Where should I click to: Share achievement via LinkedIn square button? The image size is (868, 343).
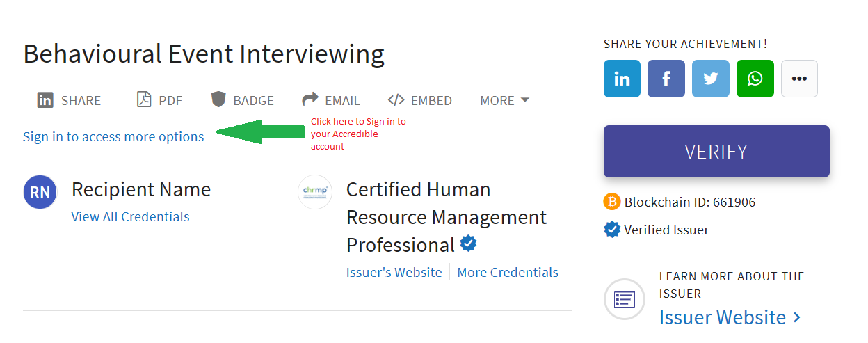(x=622, y=79)
